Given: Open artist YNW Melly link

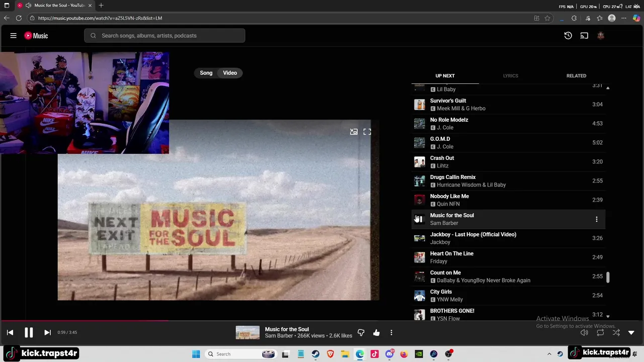Looking at the screenshot, I should click(450, 300).
